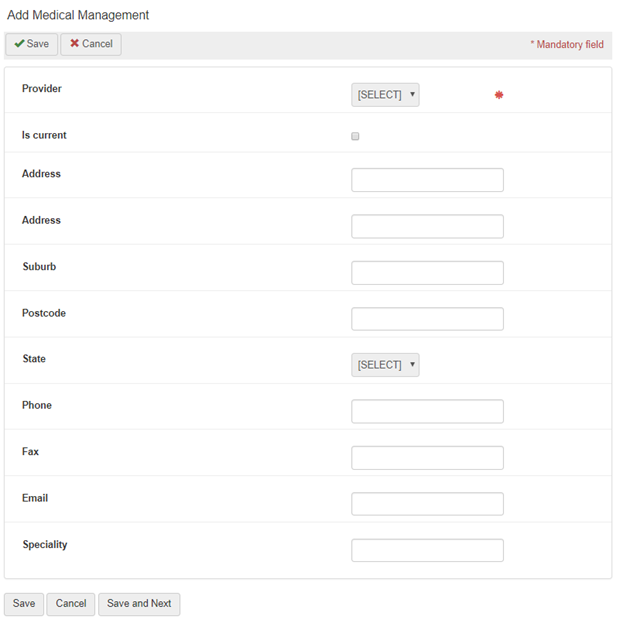Screen dimensions: 620x620
Task: Click into the Suburb text box
Action: point(427,273)
